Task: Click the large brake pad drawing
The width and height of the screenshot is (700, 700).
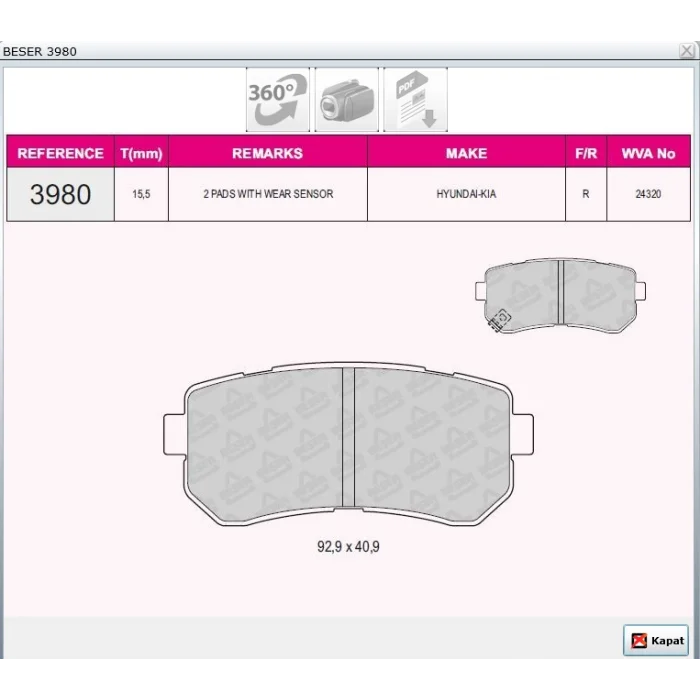Action: 348,444
